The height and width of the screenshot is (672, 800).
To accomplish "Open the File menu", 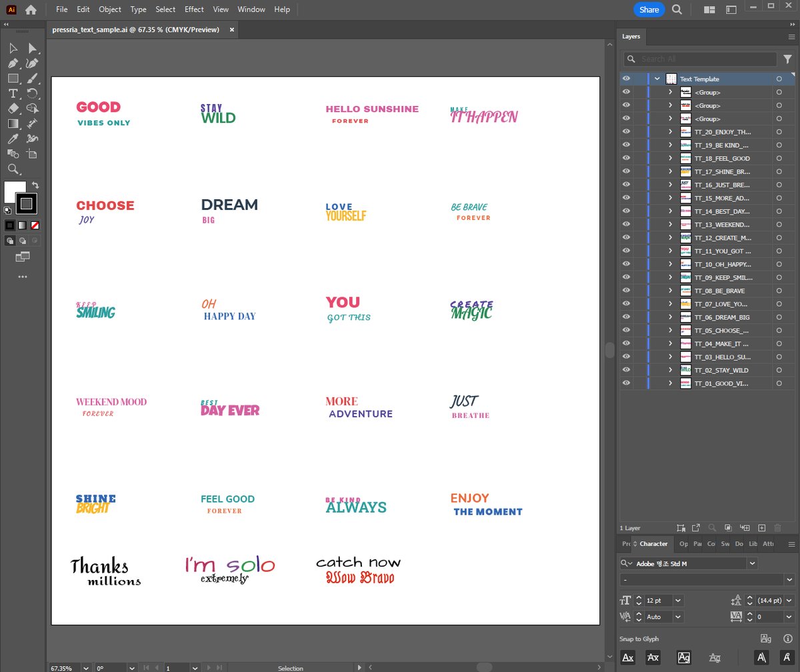I will (x=62, y=9).
